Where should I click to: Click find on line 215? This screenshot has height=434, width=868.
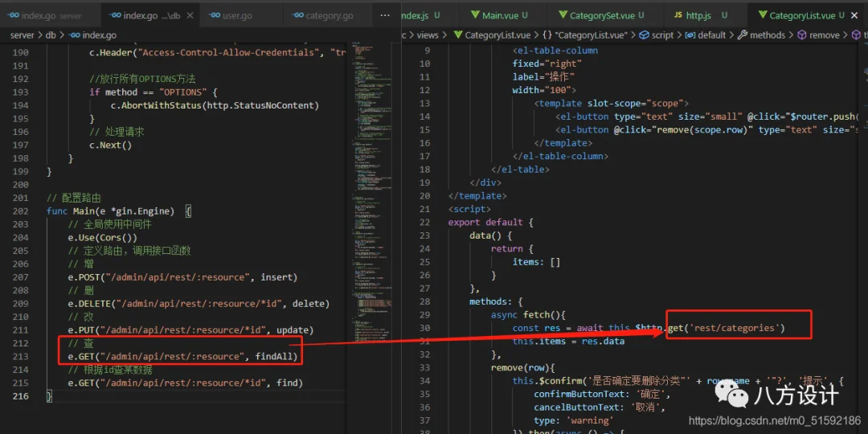click(x=287, y=383)
